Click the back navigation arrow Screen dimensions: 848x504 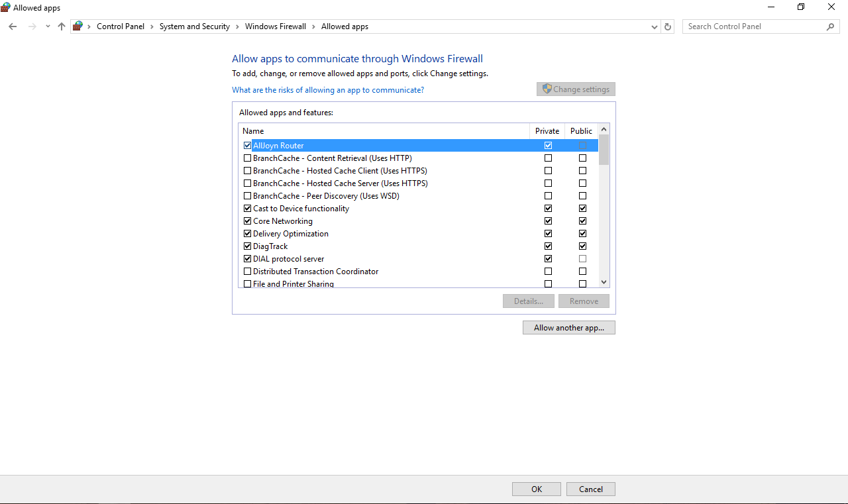(x=13, y=26)
